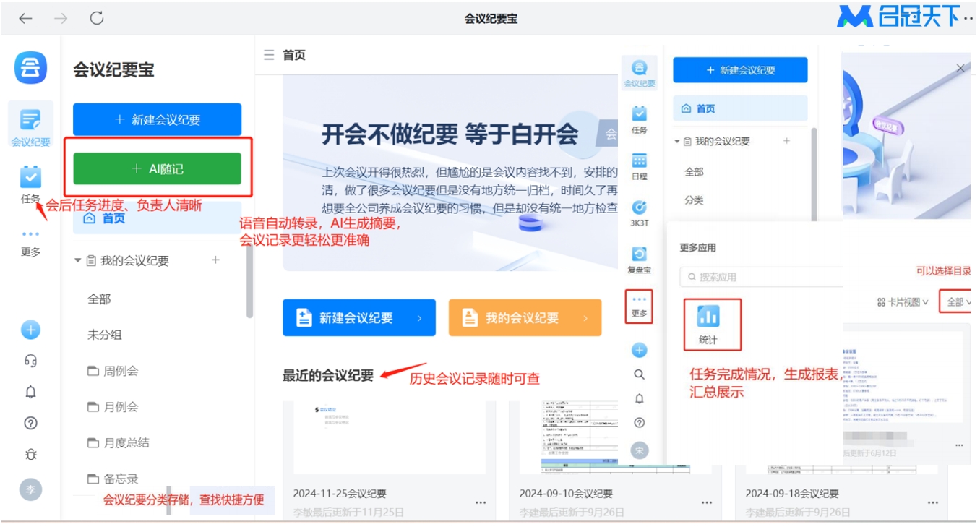Select 分类 in the inset panel tree
980x527 pixels.
[695, 200]
